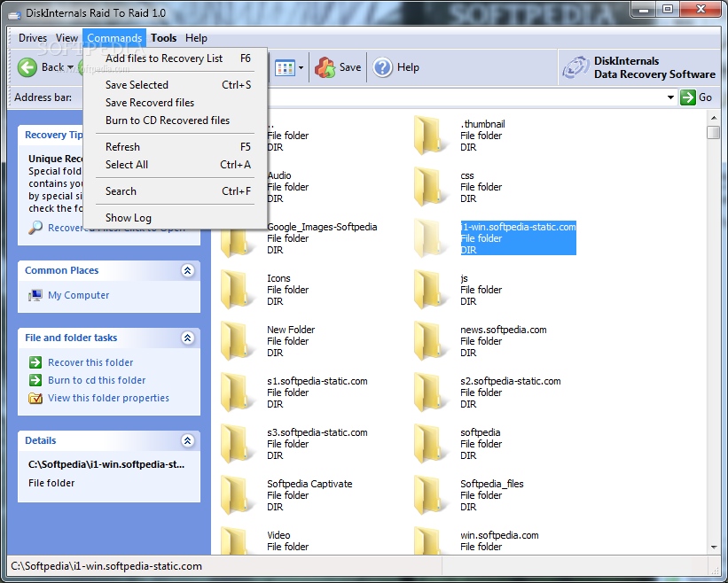
Task: Click the Recovered Files magnifier icon
Action: [x=35, y=227]
